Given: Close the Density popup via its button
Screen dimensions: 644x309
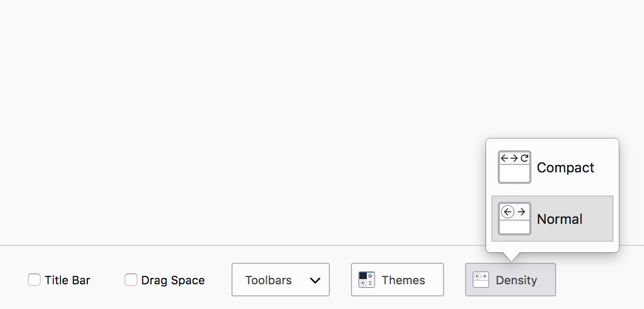Looking at the screenshot, I should [x=510, y=280].
